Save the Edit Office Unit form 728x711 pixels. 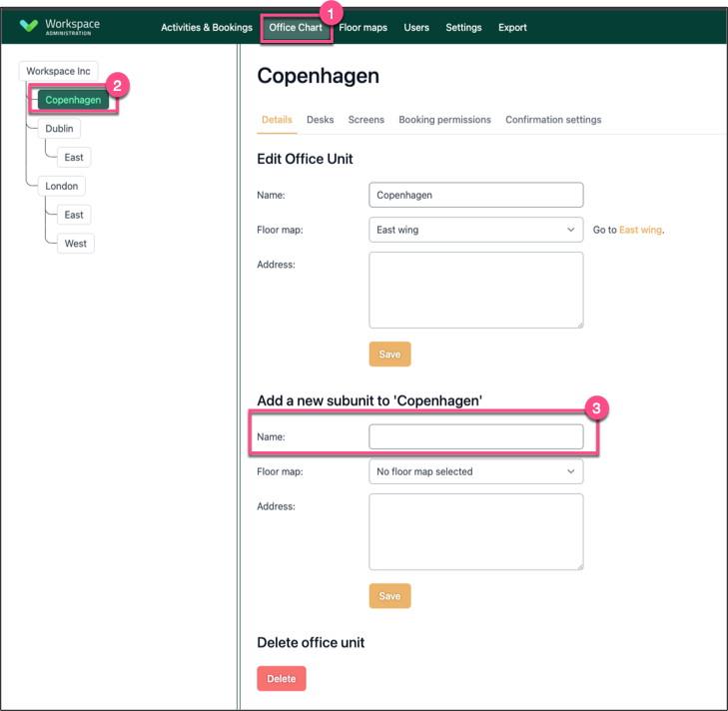[x=389, y=355]
